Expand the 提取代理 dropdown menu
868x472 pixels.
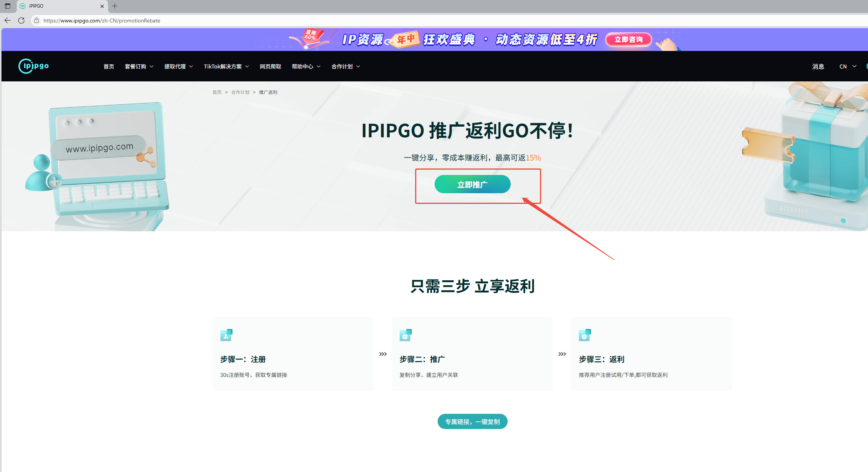click(179, 67)
